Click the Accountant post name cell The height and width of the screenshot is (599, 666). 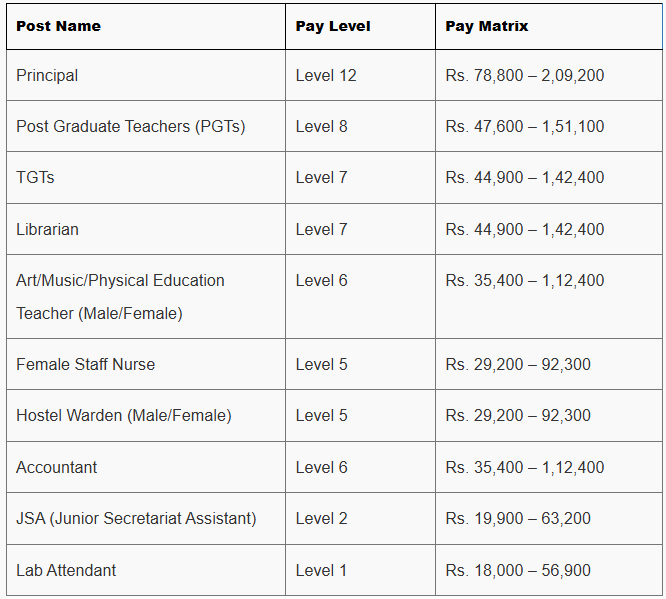(x=57, y=467)
